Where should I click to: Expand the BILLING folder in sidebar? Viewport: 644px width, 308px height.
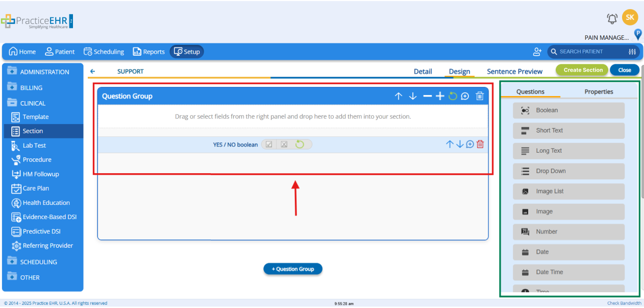click(x=31, y=88)
